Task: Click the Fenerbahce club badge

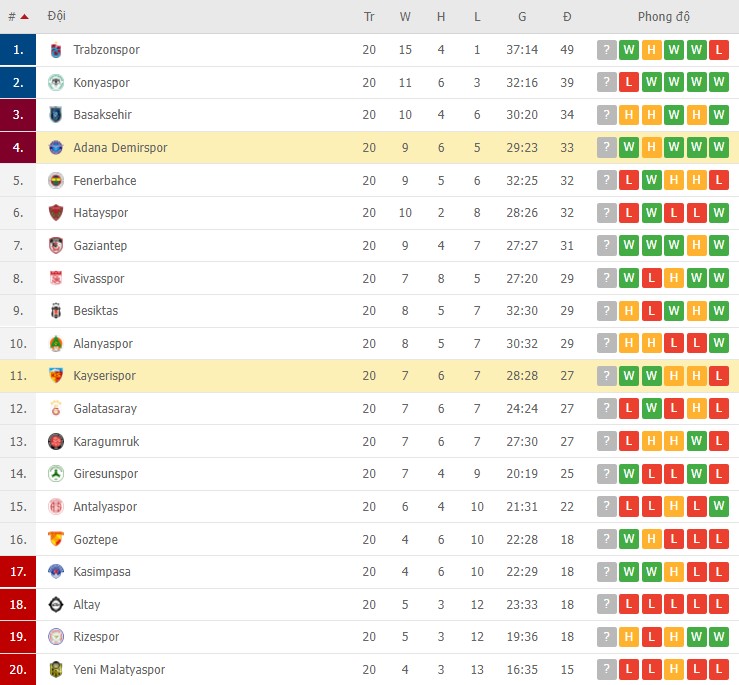Action: pyautogui.click(x=56, y=181)
